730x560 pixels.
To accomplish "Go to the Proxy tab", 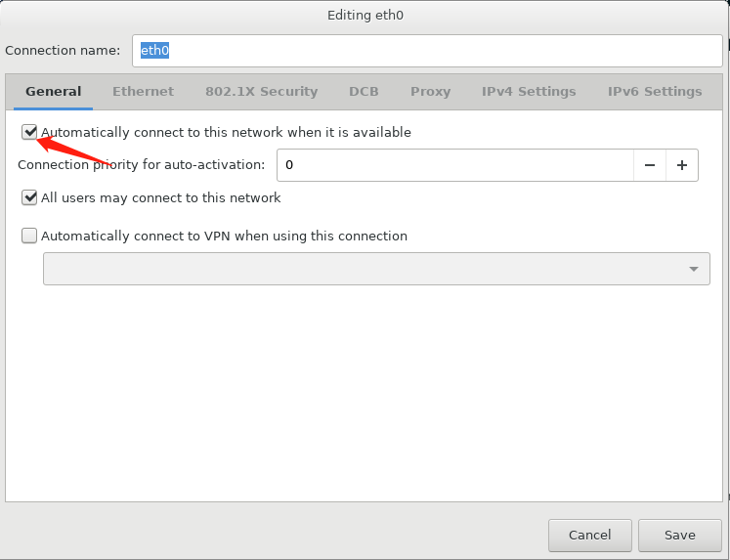I will point(430,92).
